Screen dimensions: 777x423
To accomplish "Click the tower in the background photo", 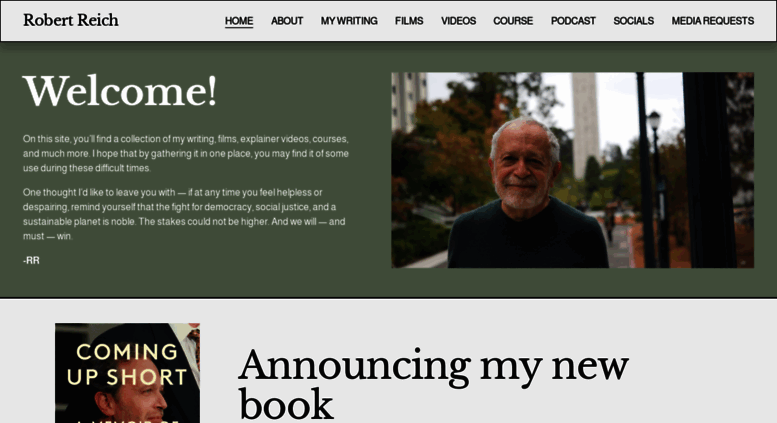I will point(585,126).
